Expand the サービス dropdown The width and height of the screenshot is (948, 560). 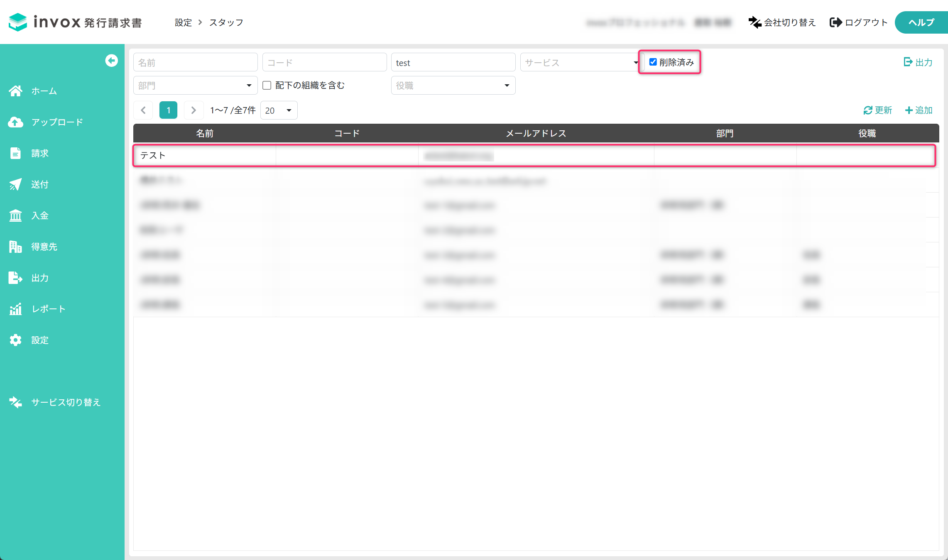580,62
